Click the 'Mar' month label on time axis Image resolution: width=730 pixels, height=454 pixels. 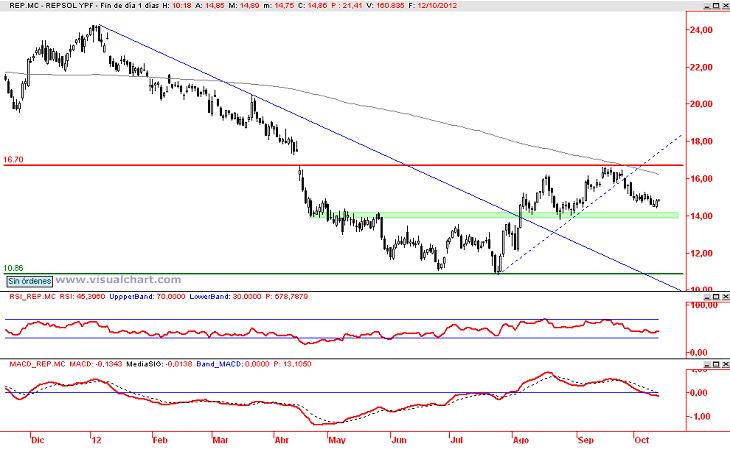(x=220, y=440)
